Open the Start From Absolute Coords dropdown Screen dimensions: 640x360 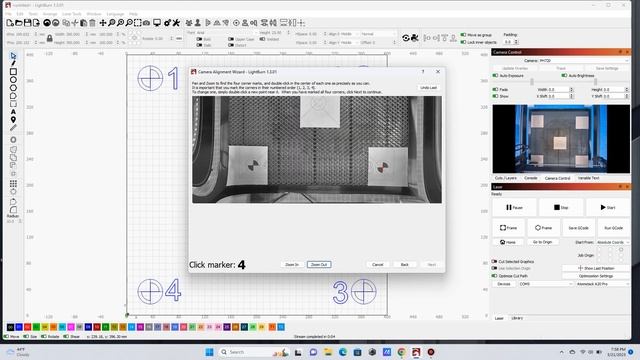[x=613, y=242]
